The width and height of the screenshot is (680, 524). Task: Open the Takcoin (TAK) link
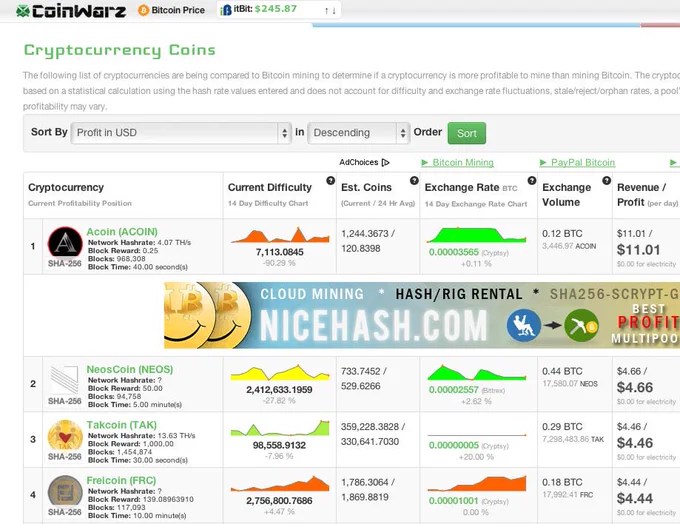121,425
